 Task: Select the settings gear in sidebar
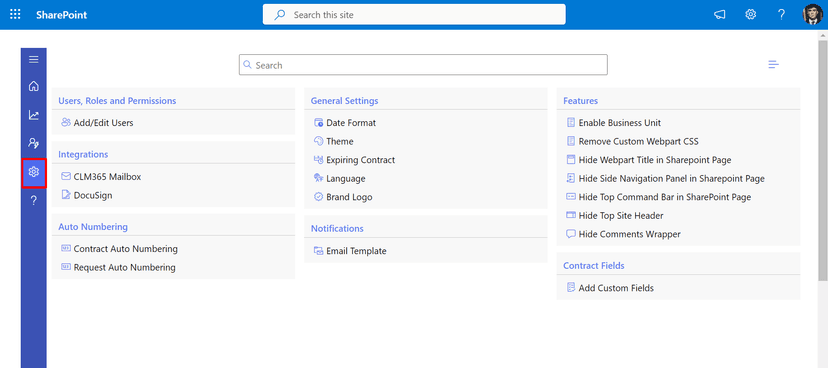click(34, 172)
